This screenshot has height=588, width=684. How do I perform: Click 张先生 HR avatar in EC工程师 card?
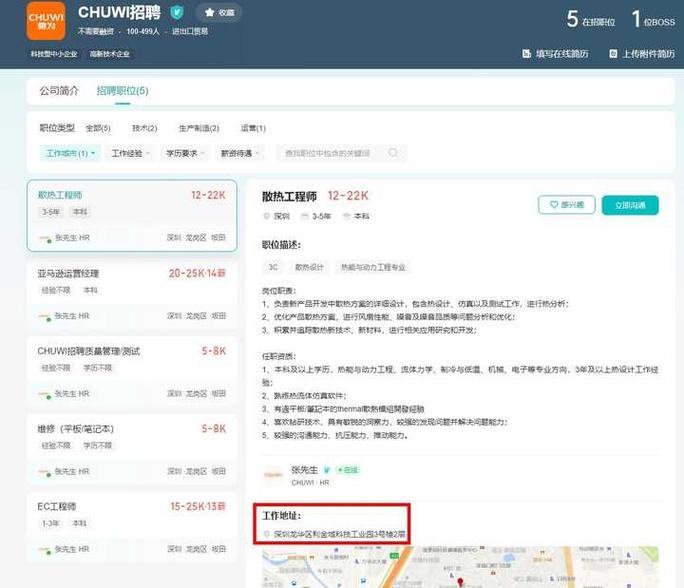[45, 550]
